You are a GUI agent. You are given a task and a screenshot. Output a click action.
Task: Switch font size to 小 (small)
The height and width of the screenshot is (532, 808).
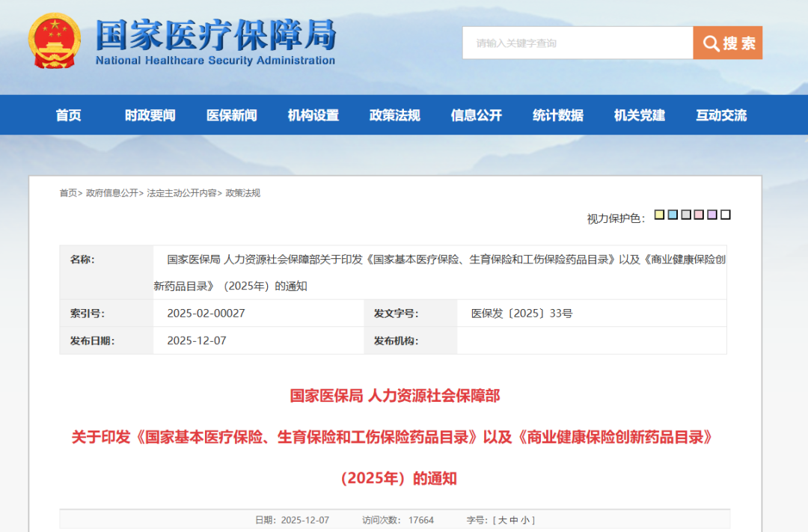pos(526,520)
